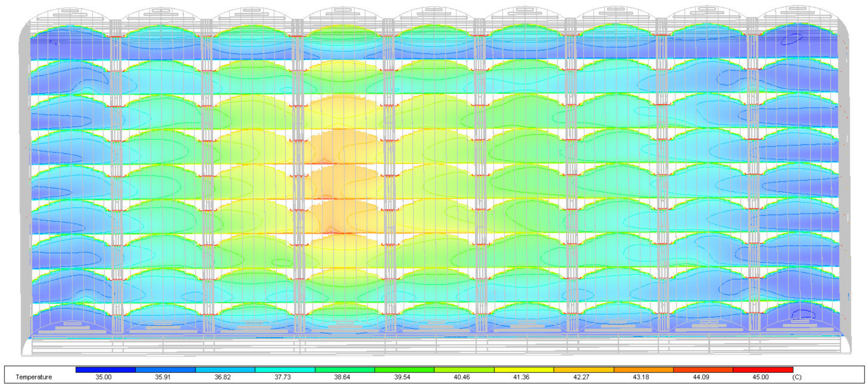Click the red 45.00 legend color band
Viewport: 868px width, 388px height.
763,370
